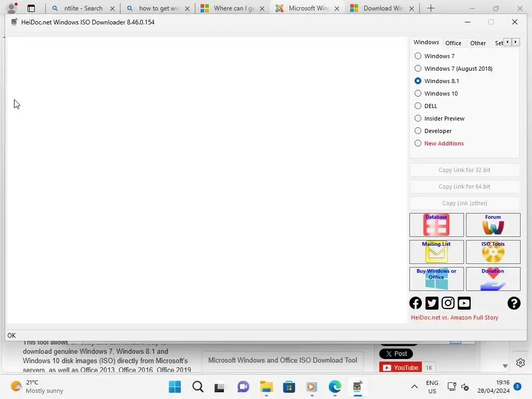The width and height of the screenshot is (532, 399).
Task: Click the muted volume tray icon
Action: pos(465,387)
